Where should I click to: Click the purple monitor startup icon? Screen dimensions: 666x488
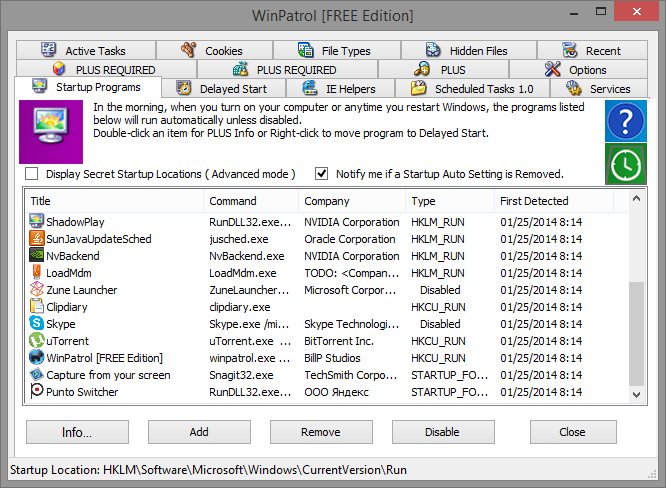click(x=51, y=132)
